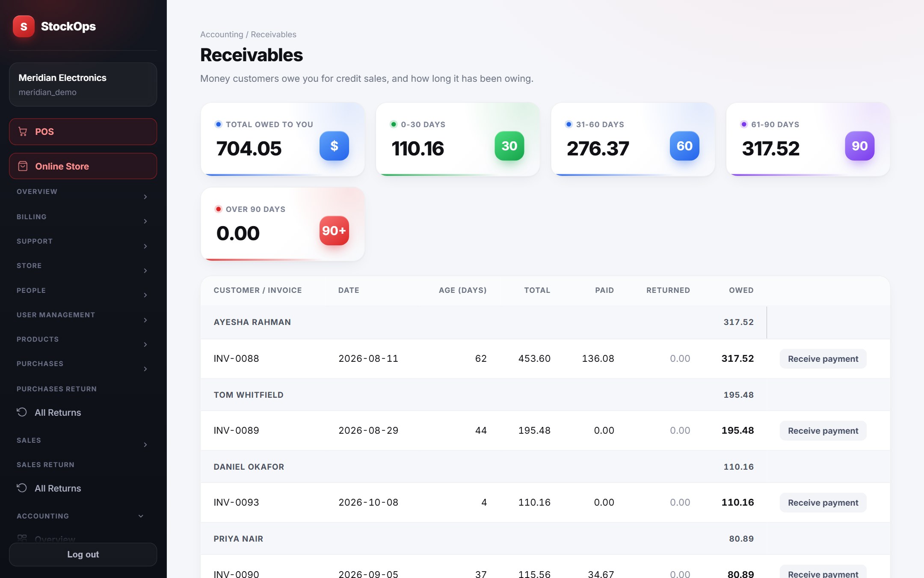Click the Daniel Okafor customer row
Screen dimensions: 924x578
click(545, 467)
